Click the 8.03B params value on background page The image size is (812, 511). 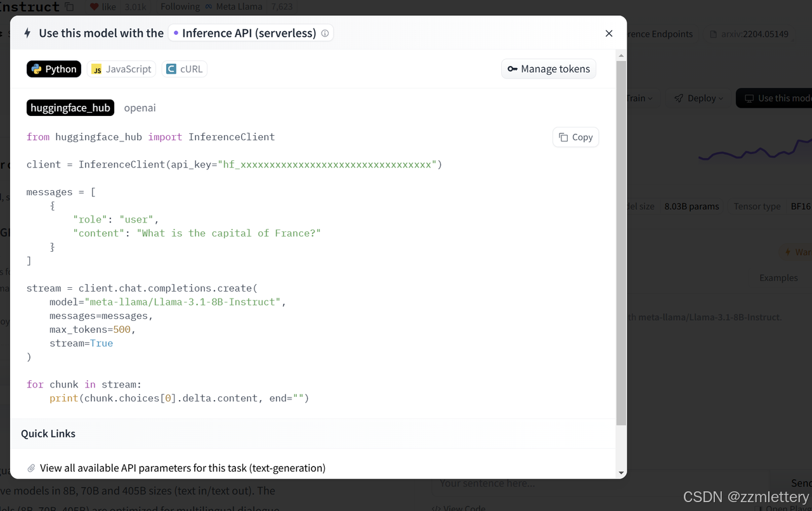pos(691,206)
